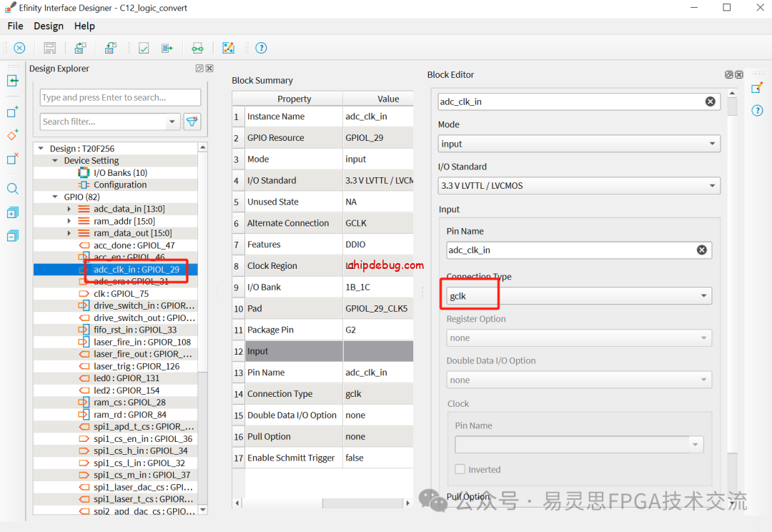Click the Create Block icon in left sidebar
The width and height of the screenshot is (772, 532).
(13, 112)
